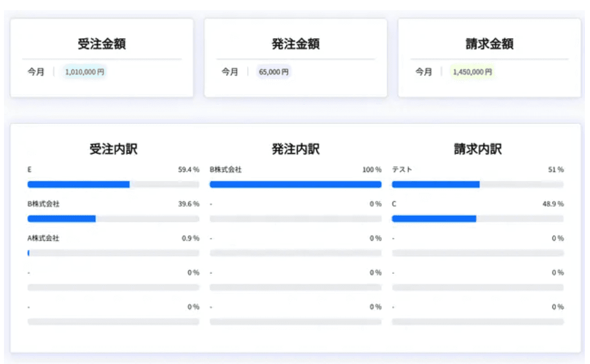Open the 請求内訳 section heading
590x364 pixels.
tap(478, 149)
